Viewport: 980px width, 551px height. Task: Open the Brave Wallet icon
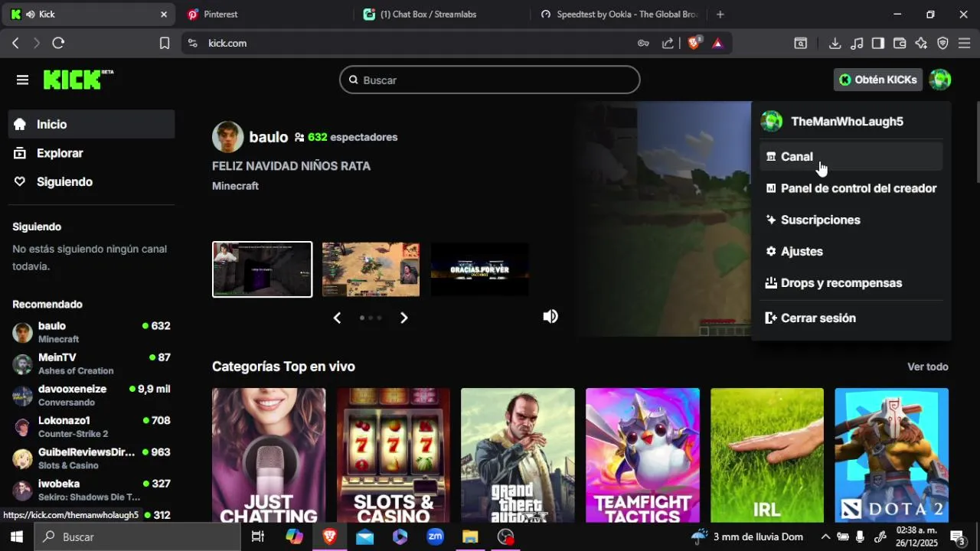[900, 44]
